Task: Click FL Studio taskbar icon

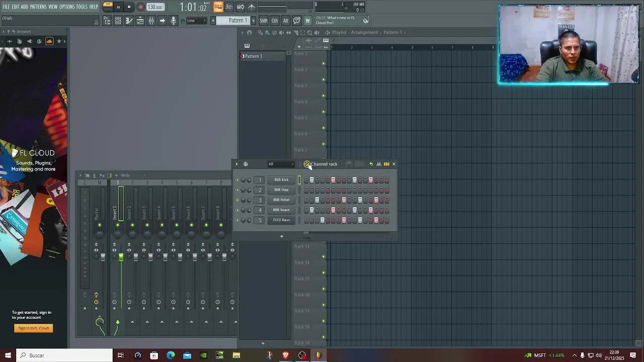Action: click(318, 355)
